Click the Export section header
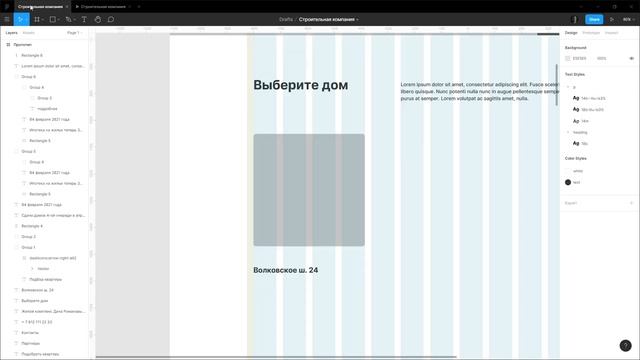The image size is (640, 360). tap(571, 203)
